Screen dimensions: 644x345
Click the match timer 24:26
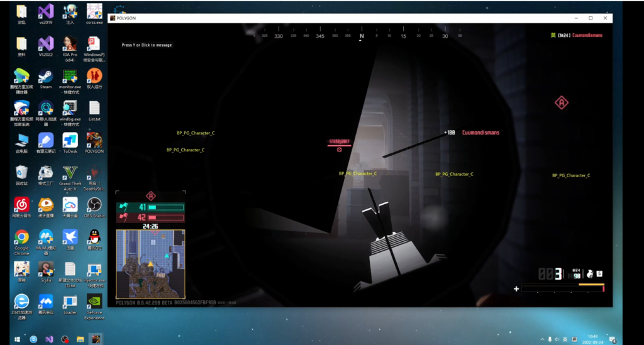(150, 226)
